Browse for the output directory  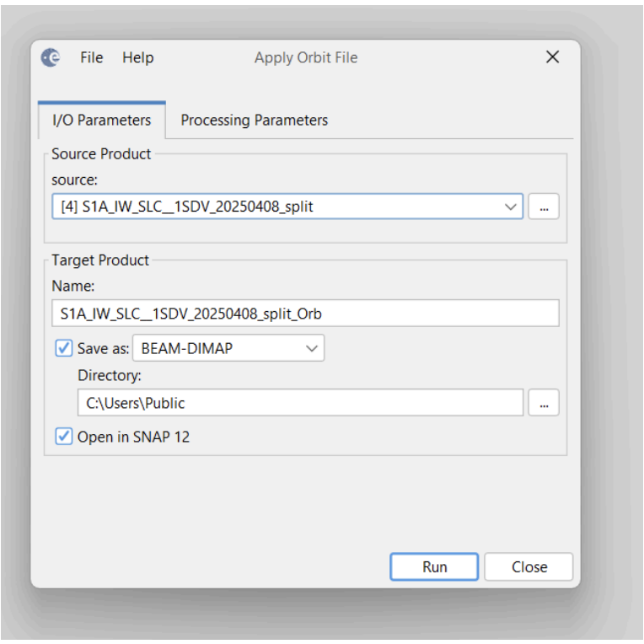544,403
